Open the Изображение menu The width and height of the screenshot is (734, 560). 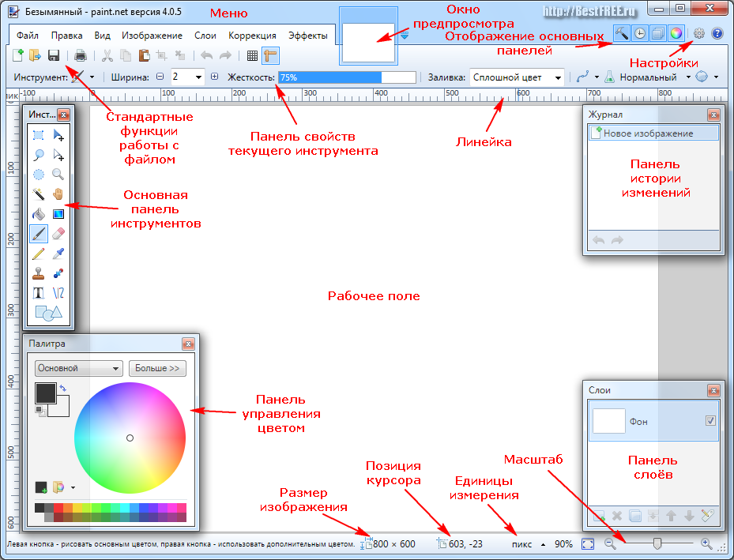coord(152,36)
